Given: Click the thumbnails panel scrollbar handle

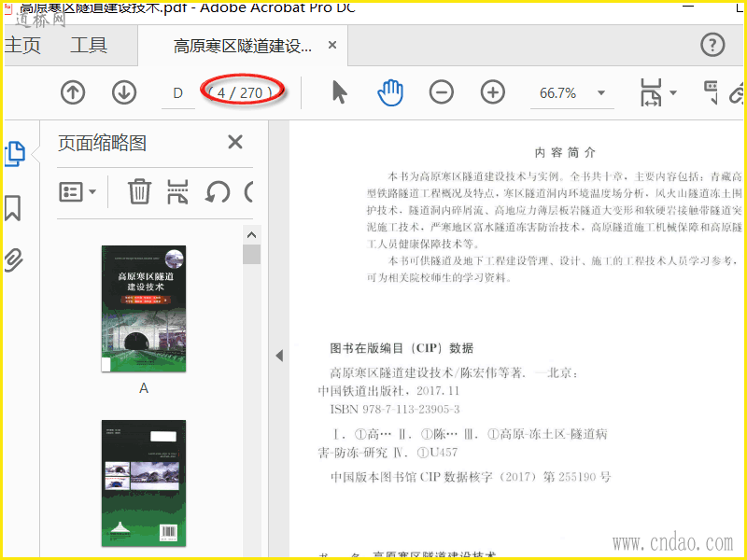Looking at the screenshot, I should coord(251,254).
